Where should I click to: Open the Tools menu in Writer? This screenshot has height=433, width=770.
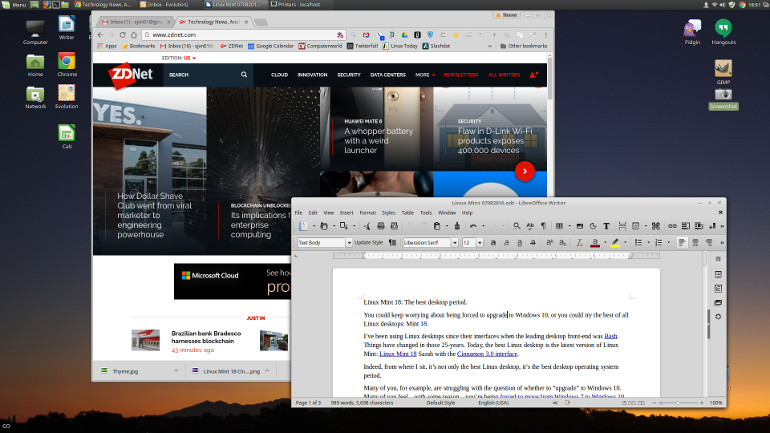[x=426, y=213]
